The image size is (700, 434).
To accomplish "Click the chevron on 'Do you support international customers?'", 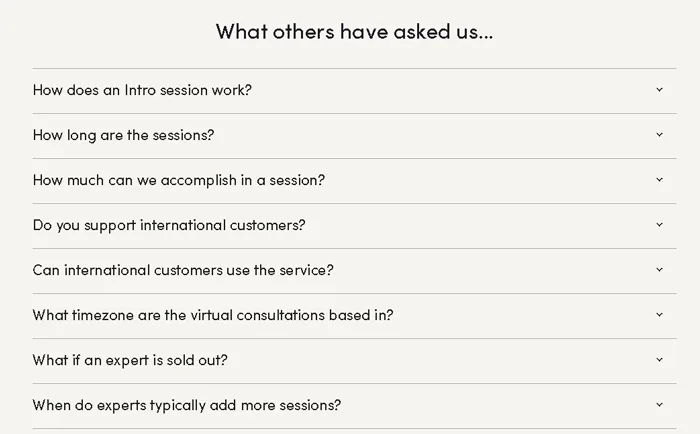I will pos(659,225).
